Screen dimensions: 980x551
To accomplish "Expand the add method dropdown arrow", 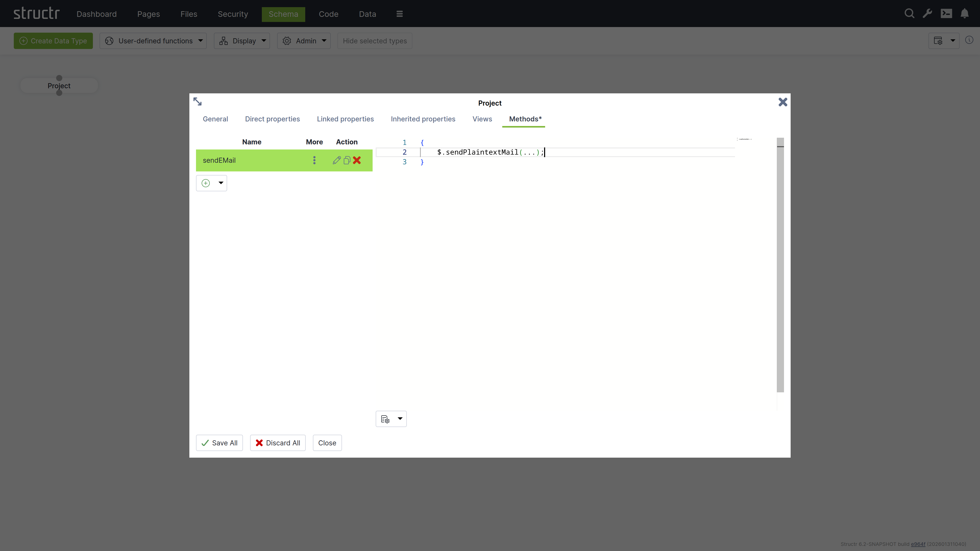I will (221, 183).
